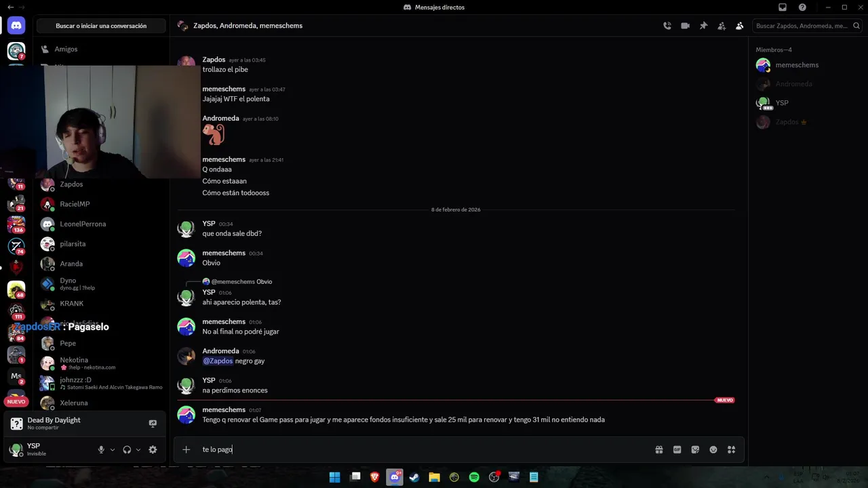Image resolution: width=868 pixels, height=488 pixels.
Task: Click the Discord home logo button
Action: [x=16, y=26]
